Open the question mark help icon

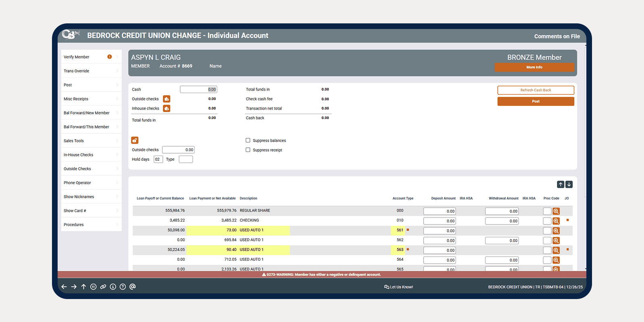[123, 287]
